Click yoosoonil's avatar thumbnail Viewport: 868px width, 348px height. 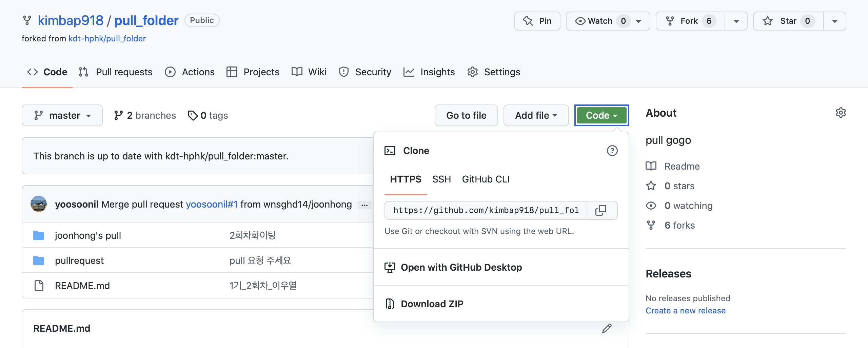[39, 204]
